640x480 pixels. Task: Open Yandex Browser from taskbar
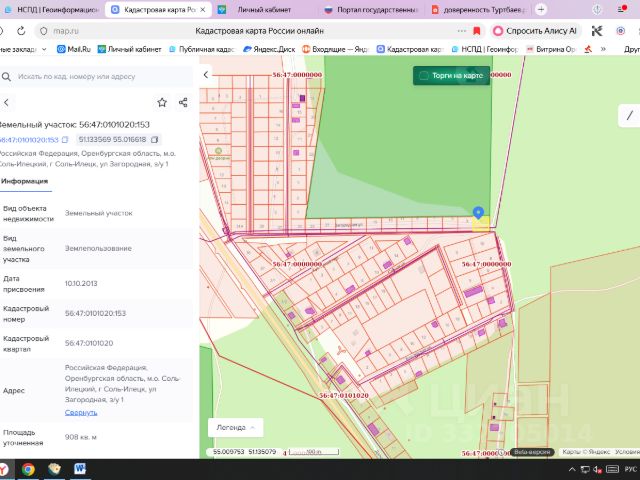pos(4,469)
